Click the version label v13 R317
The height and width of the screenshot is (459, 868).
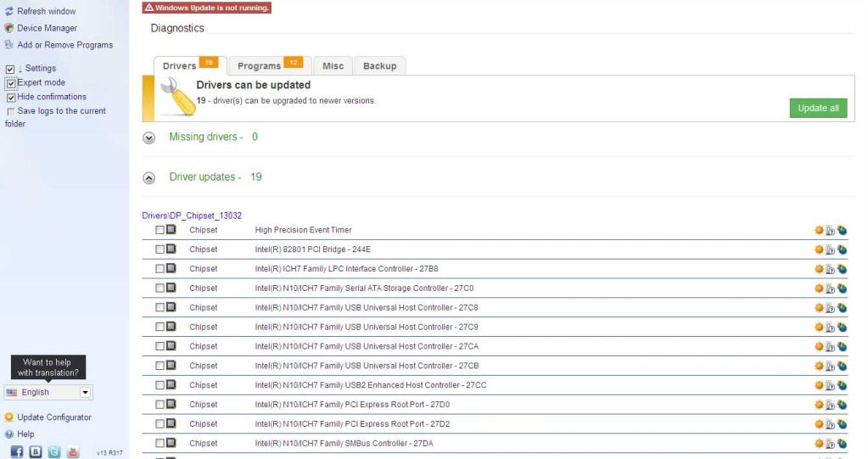point(109,453)
